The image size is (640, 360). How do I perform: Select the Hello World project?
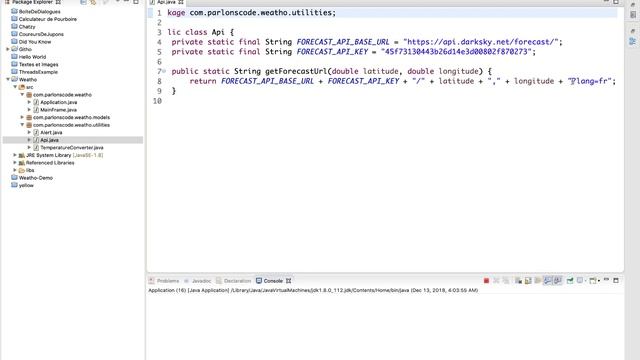coord(32,57)
